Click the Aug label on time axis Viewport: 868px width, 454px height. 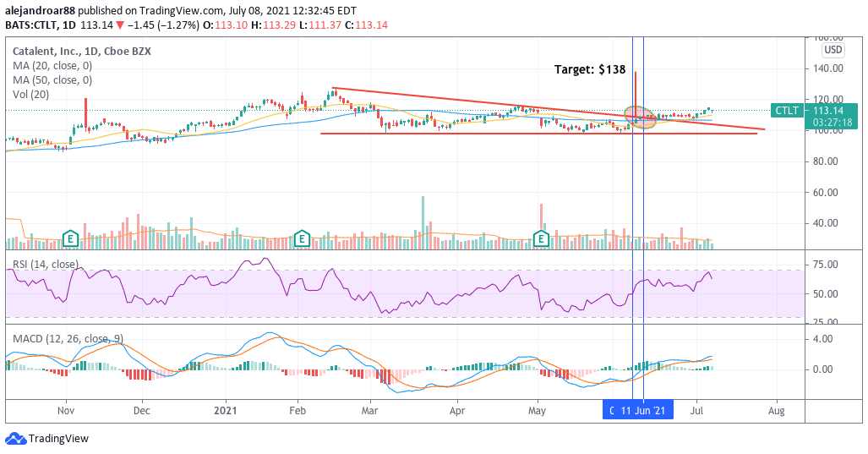coord(777,411)
